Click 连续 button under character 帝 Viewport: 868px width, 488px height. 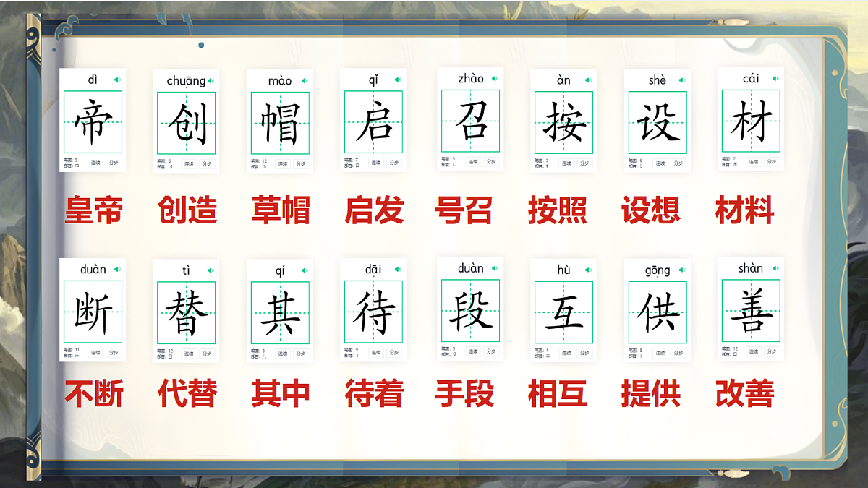(x=95, y=163)
